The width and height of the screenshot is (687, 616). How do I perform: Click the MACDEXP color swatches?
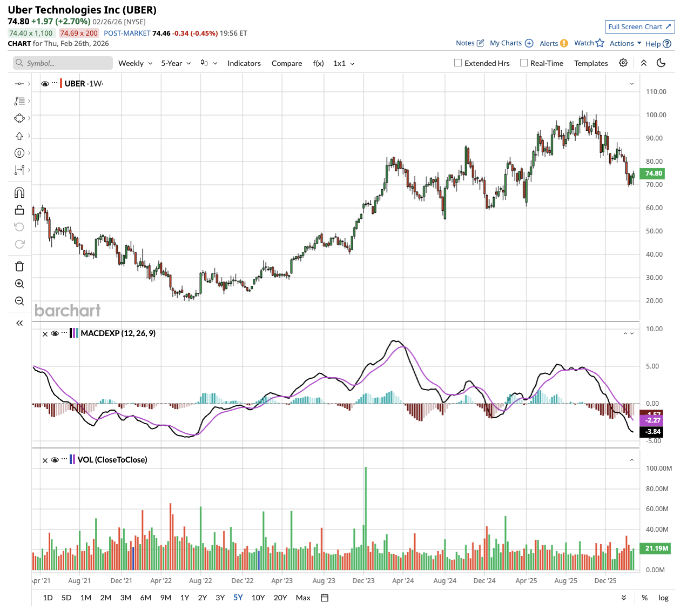click(x=74, y=333)
